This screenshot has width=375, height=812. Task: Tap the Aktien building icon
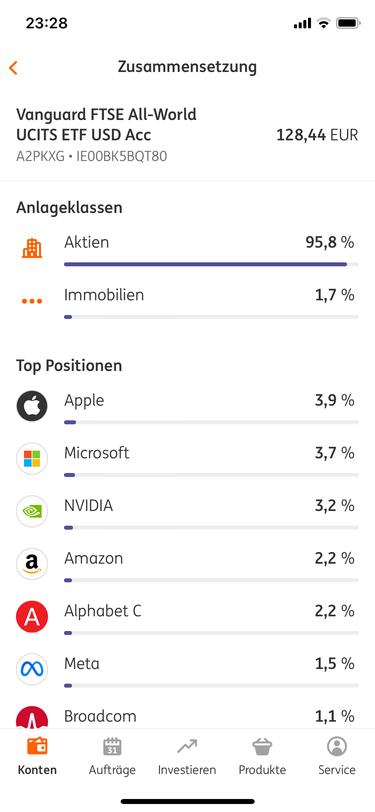(32, 248)
